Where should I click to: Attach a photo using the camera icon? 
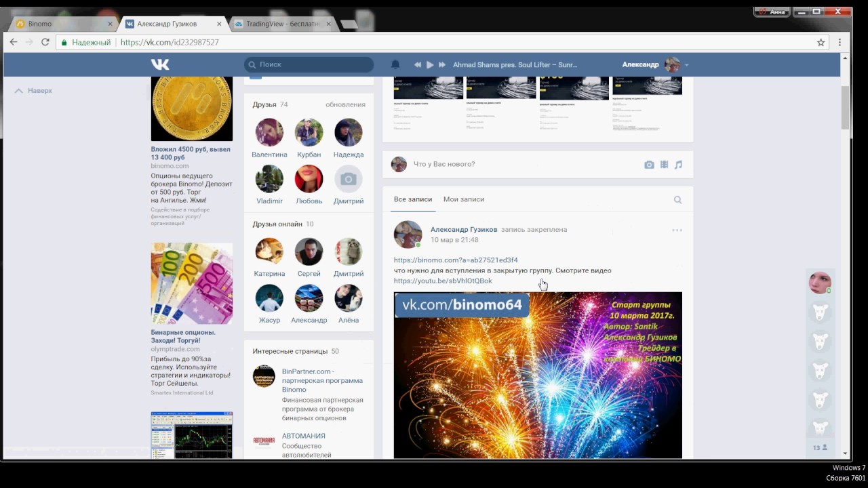pyautogui.click(x=649, y=165)
